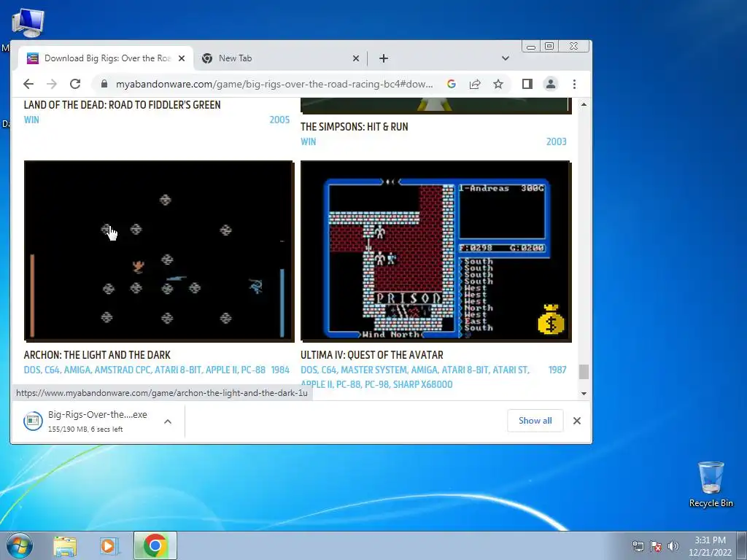Click year 2005 for Land of the Dead
This screenshot has width=747, height=560.
coord(279,120)
